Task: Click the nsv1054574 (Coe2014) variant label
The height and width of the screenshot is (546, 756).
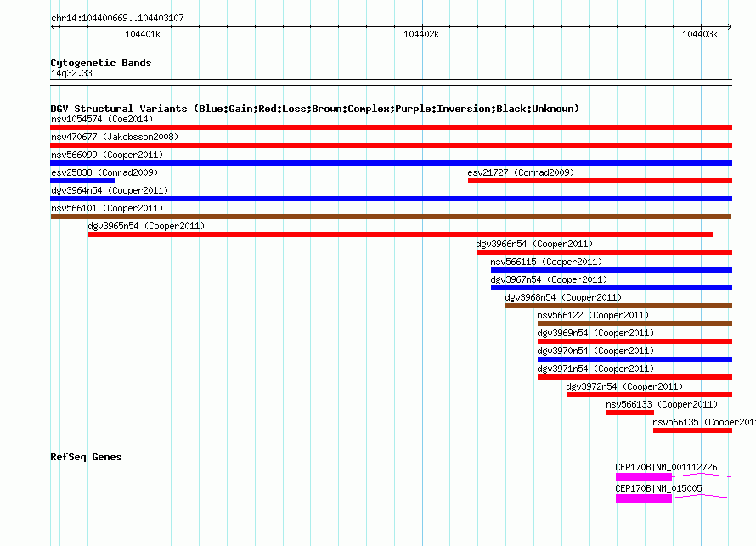Action: (x=102, y=119)
